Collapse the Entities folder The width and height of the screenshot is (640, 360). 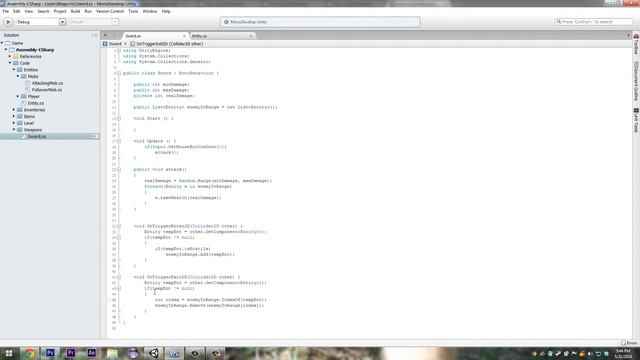14,70
